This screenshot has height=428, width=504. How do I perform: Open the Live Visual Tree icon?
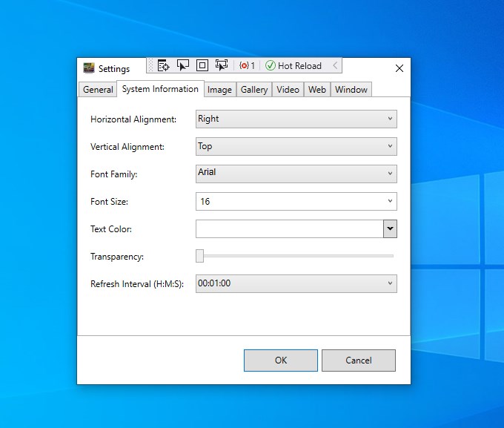click(x=164, y=66)
